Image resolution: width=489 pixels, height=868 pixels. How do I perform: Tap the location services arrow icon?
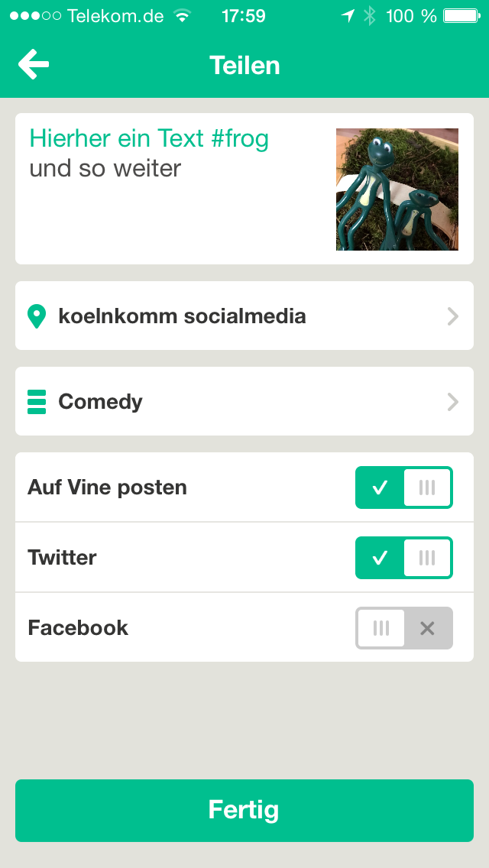click(x=348, y=16)
